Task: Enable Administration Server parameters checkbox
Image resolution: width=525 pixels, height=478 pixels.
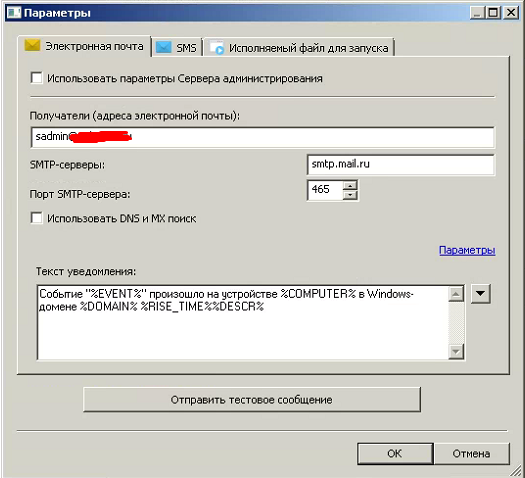Action: pyautogui.click(x=36, y=78)
